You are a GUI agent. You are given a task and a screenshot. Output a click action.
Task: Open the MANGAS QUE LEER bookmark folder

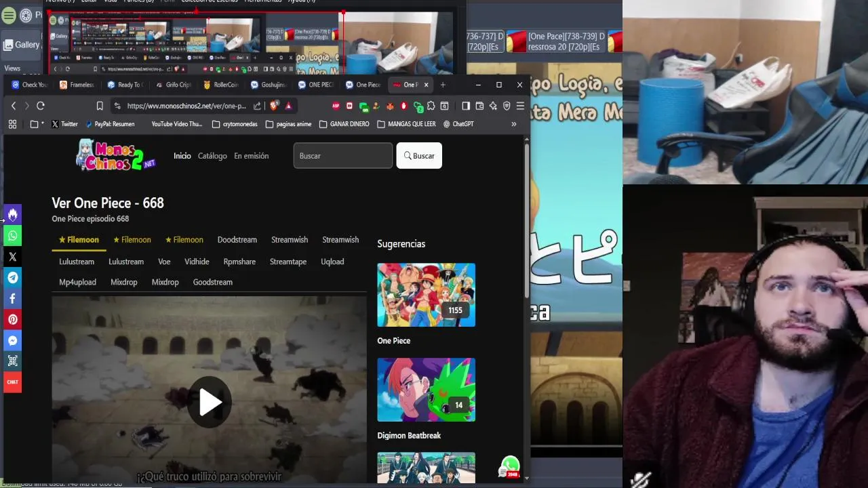[x=406, y=124]
